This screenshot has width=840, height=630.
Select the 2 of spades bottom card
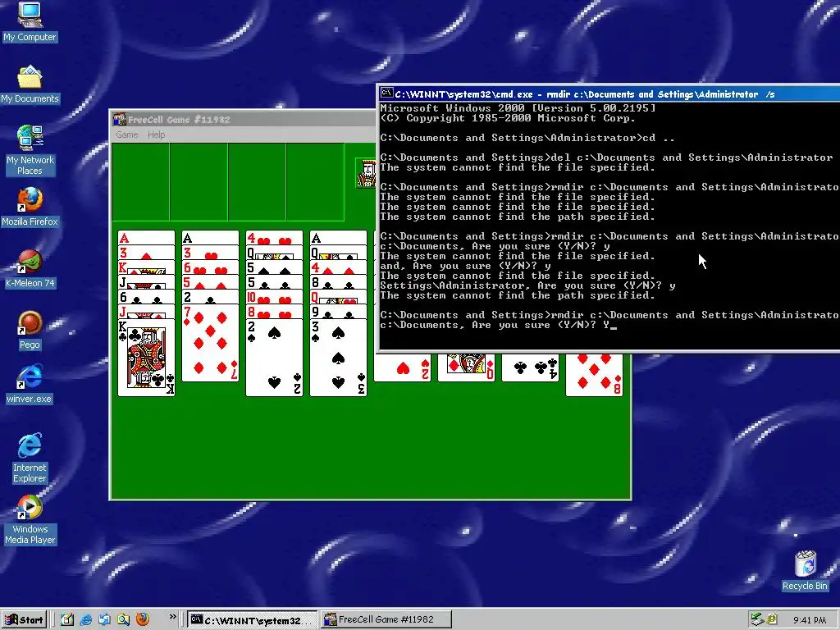[274, 358]
